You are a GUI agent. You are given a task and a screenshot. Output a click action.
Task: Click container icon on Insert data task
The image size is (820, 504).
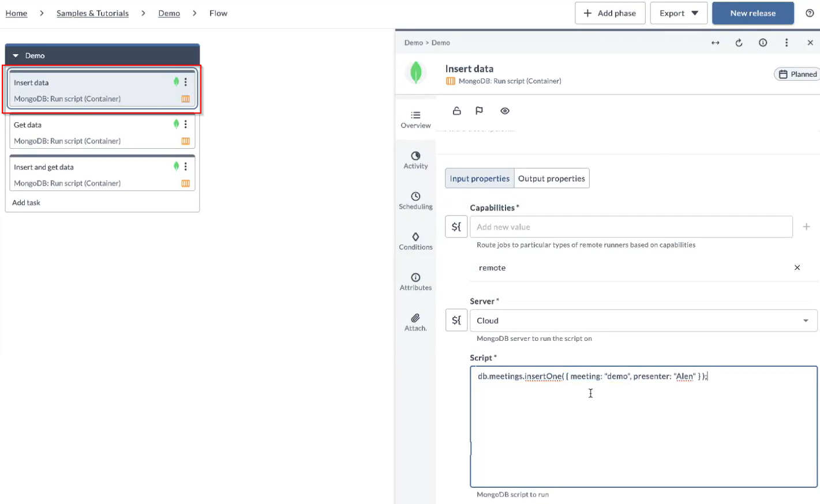point(185,99)
